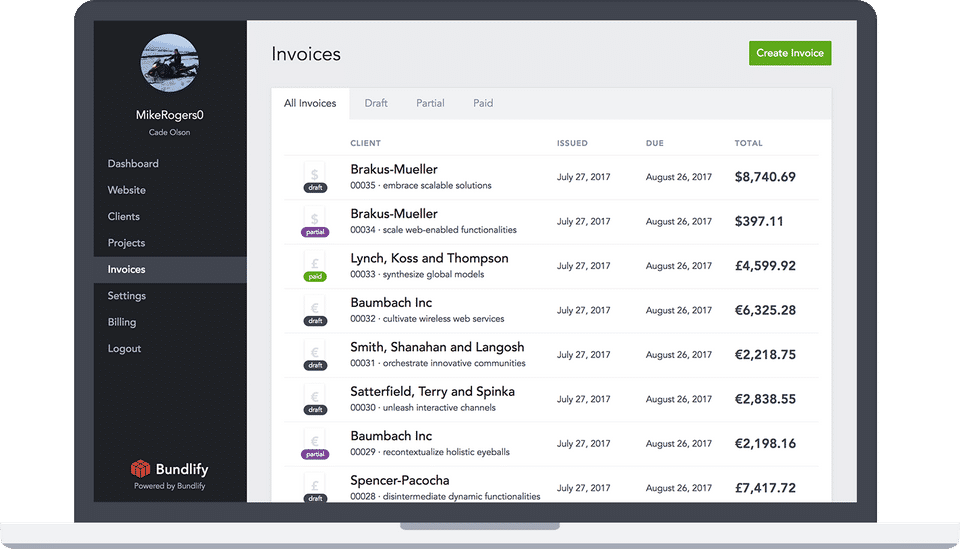Image resolution: width=960 pixels, height=549 pixels.
Task: Click the Invoices page heading
Action: click(x=306, y=54)
